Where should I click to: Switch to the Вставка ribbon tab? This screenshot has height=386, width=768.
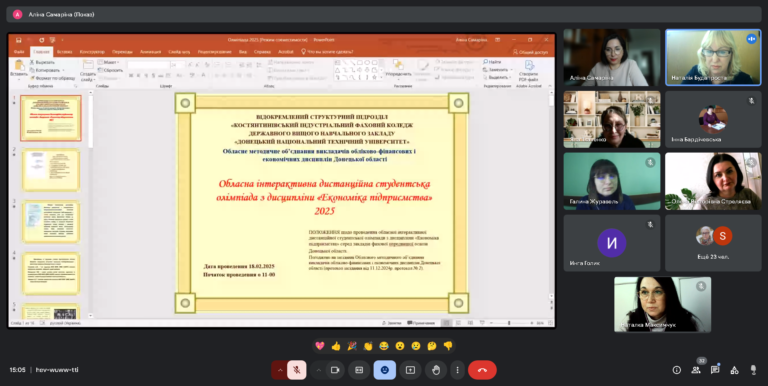pos(64,51)
